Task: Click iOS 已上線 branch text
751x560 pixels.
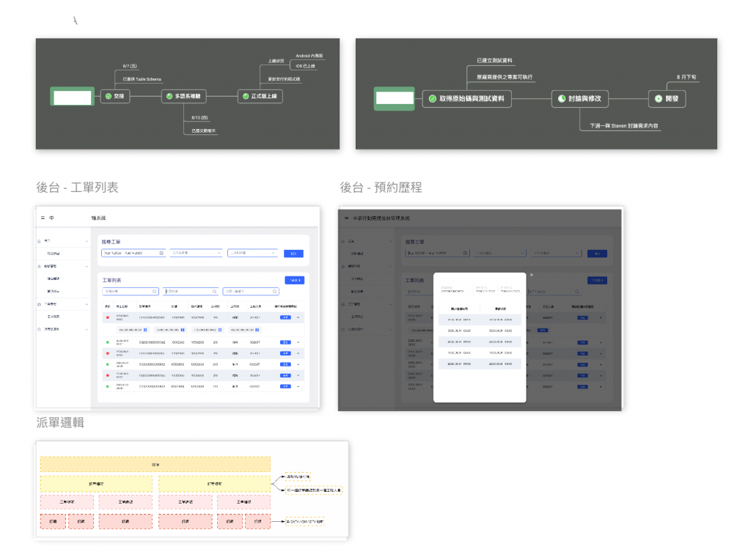Action: [x=305, y=66]
